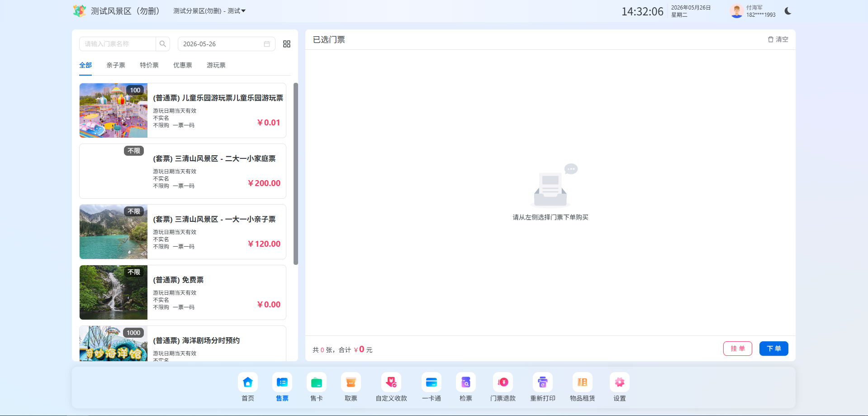Click the 100 stock badge

click(135, 90)
